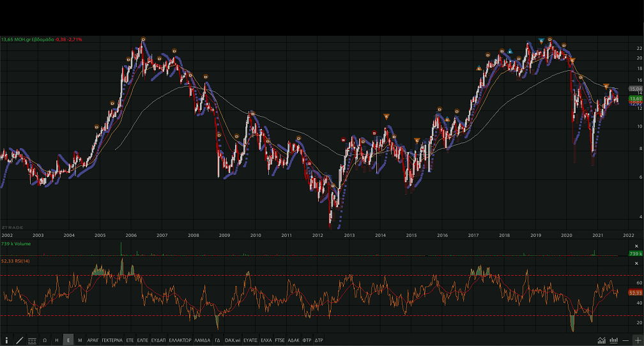Open the indicators chart icon
The height and width of the screenshot is (346, 644).
pos(601,340)
